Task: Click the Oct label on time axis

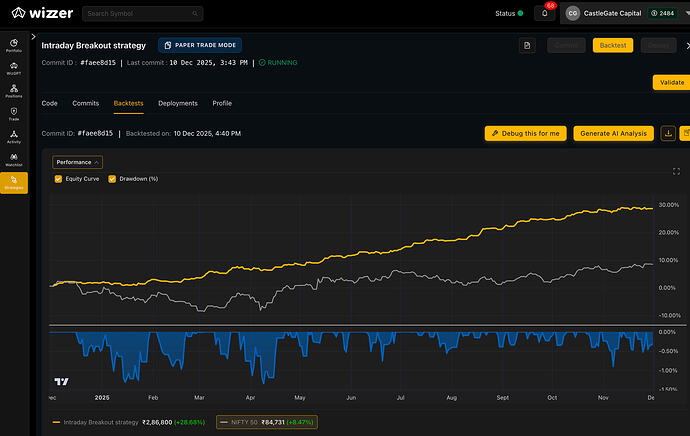Action: tap(552, 398)
